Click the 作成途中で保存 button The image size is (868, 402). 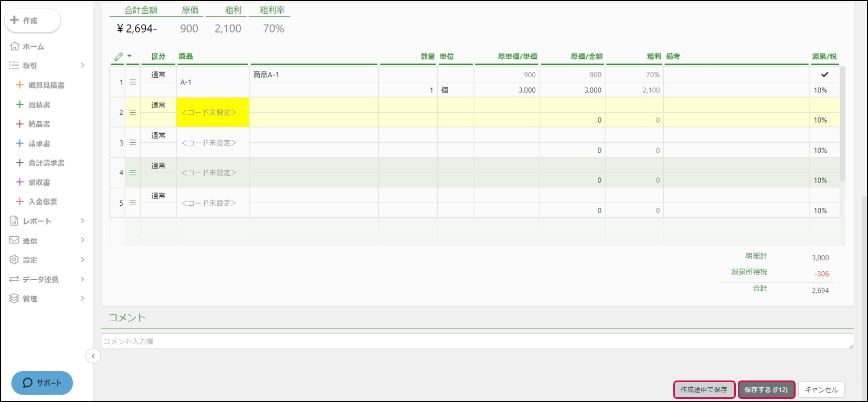point(704,390)
